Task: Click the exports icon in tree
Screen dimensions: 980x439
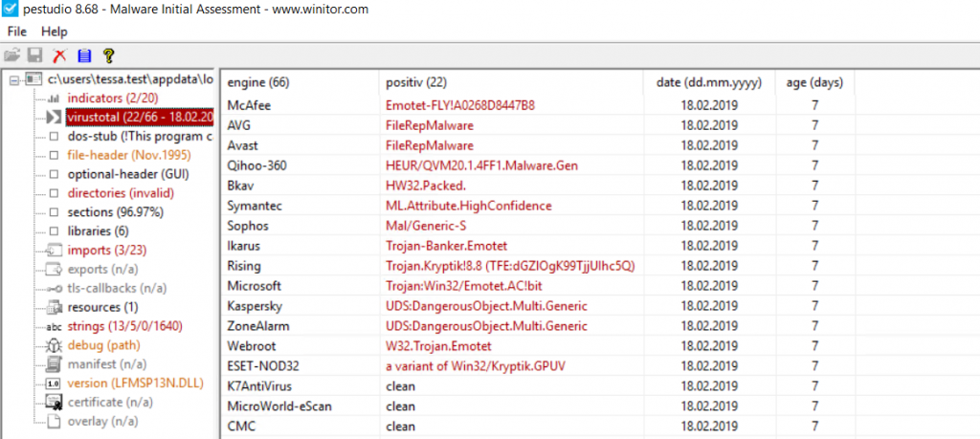Action: (x=54, y=269)
